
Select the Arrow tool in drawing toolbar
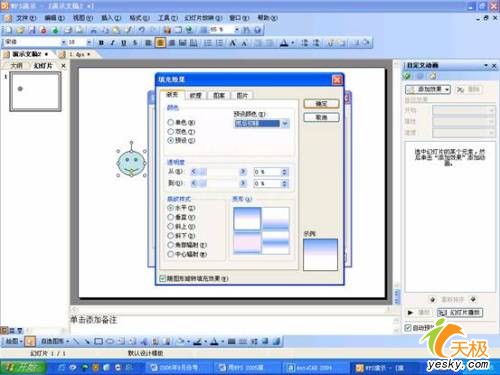(87, 341)
